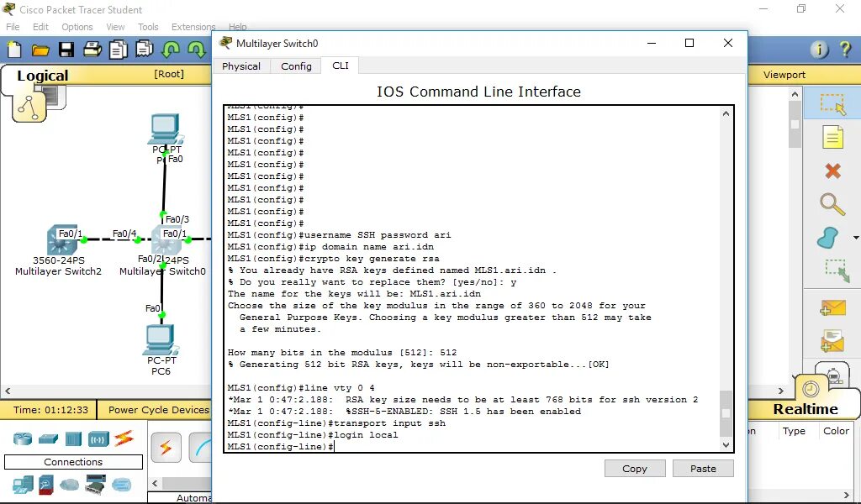Click Multilayer Switch2 device in workspace

(x=62, y=239)
